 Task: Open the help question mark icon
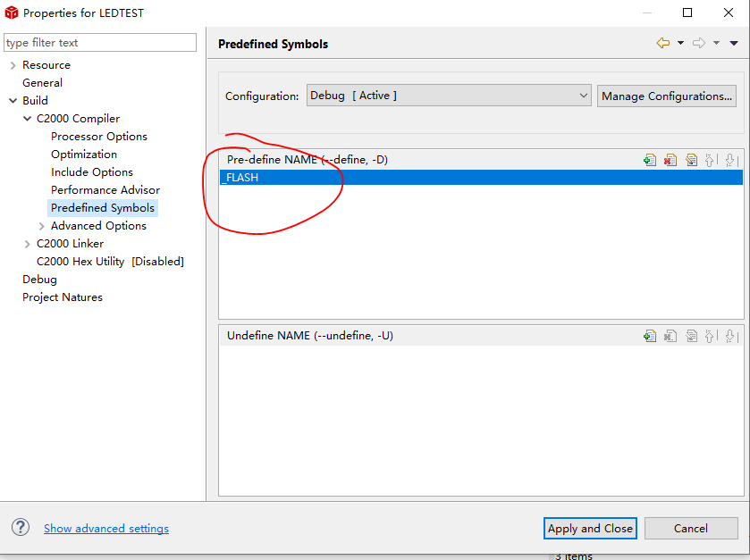21,528
